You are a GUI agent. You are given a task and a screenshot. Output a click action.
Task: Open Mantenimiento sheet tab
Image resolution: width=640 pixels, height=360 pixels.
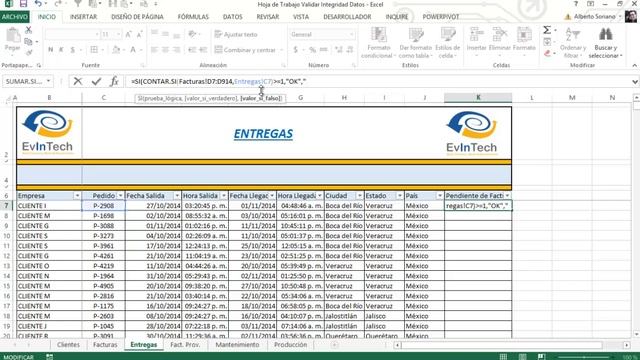point(237,345)
